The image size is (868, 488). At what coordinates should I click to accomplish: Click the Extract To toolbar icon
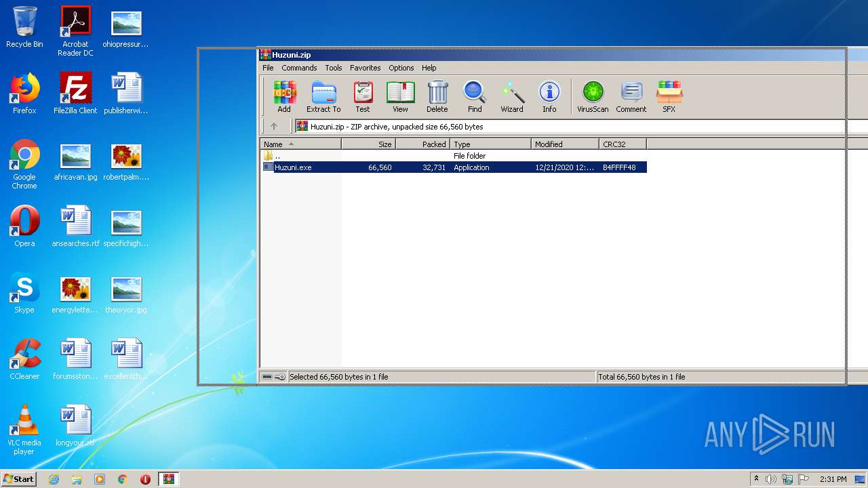coord(323,97)
